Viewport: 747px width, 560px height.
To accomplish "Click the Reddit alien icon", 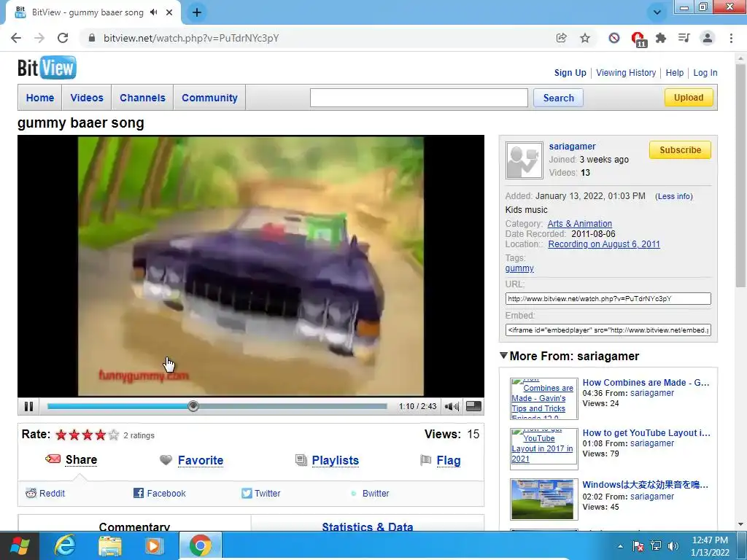I will pyautogui.click(x=31, y=494).
